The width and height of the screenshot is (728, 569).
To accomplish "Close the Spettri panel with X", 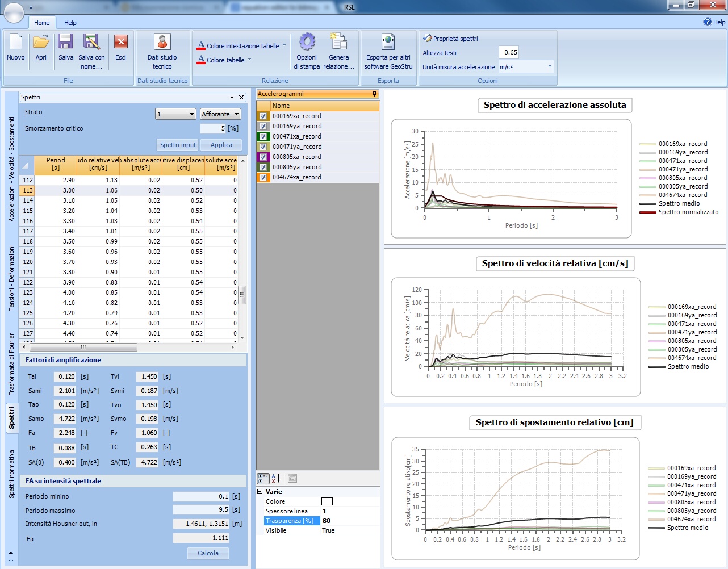I will point(241,97).
